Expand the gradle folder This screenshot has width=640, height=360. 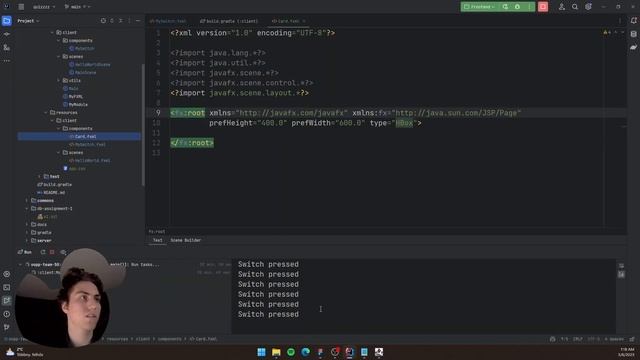coord(27,233)
